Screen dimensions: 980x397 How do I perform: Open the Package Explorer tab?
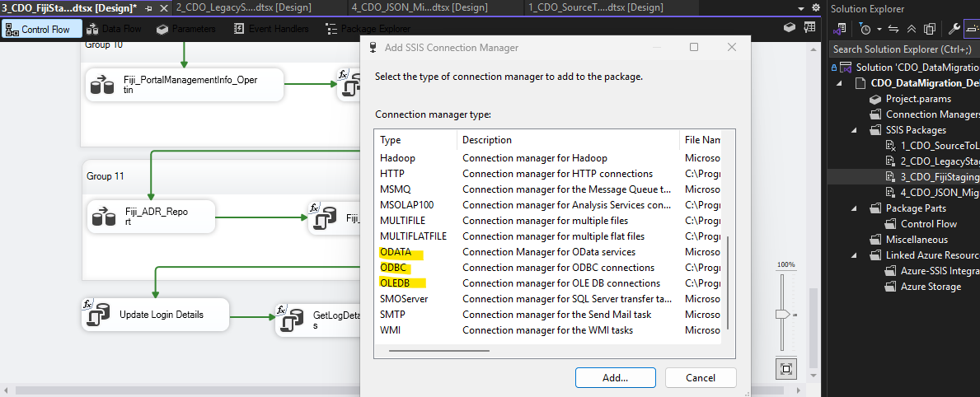click(368, 29)
